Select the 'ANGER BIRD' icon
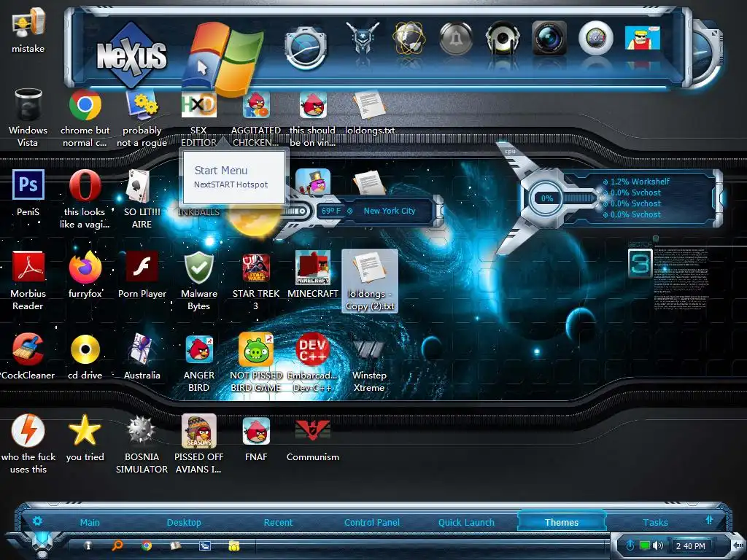This screenshot has height=560, width=747. [x=198, y=363]
